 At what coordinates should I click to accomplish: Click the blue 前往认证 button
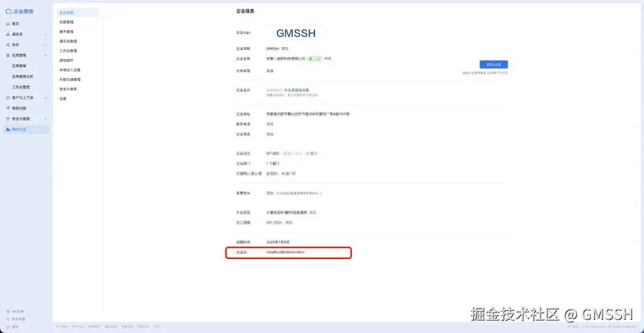click(x=494, y=64)
